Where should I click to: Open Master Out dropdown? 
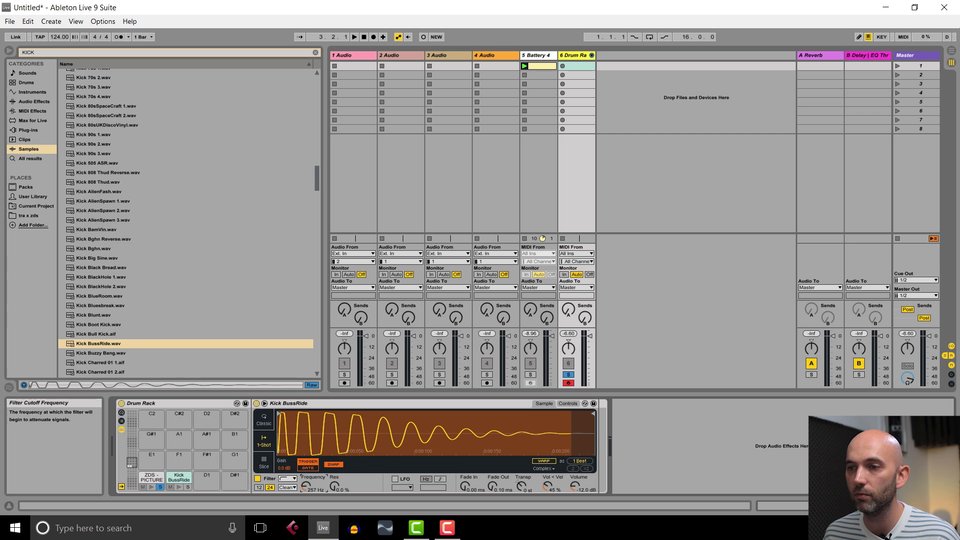[x=916, y=296]
